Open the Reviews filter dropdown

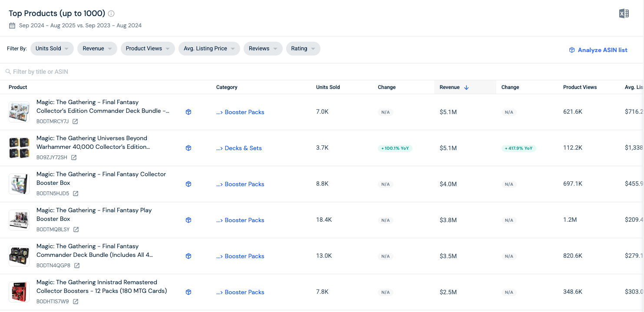263,49
